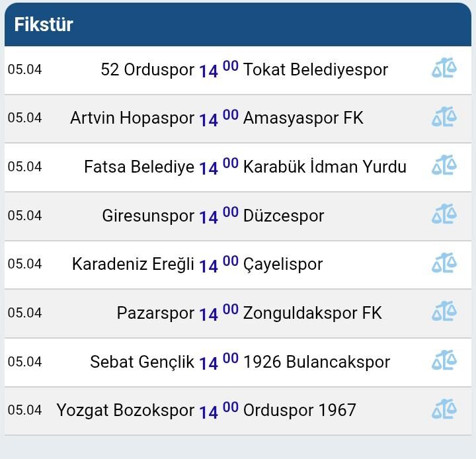The width and height of the screenshot is (476, 459).
Task: Click Yozgat Bozokspor team name
Action: [x=126, y=410]
